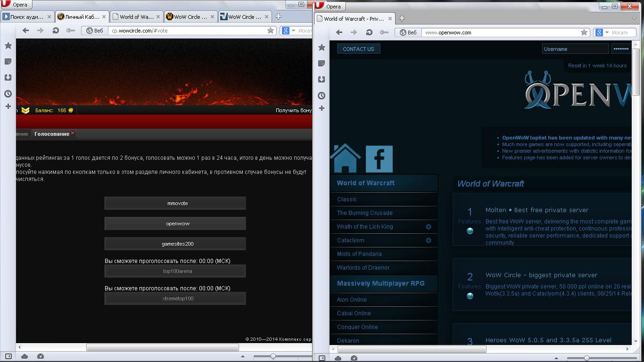
Task: Click the Username input field
Action: click(575, 49)
